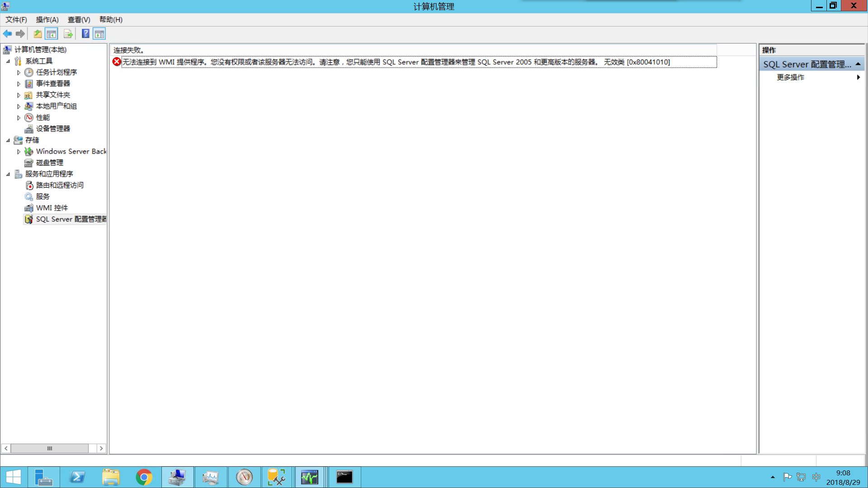Select SQL Server 配置管理器 tree node
Viewport: 868px width, 488px height.
(x=71, y=219)
